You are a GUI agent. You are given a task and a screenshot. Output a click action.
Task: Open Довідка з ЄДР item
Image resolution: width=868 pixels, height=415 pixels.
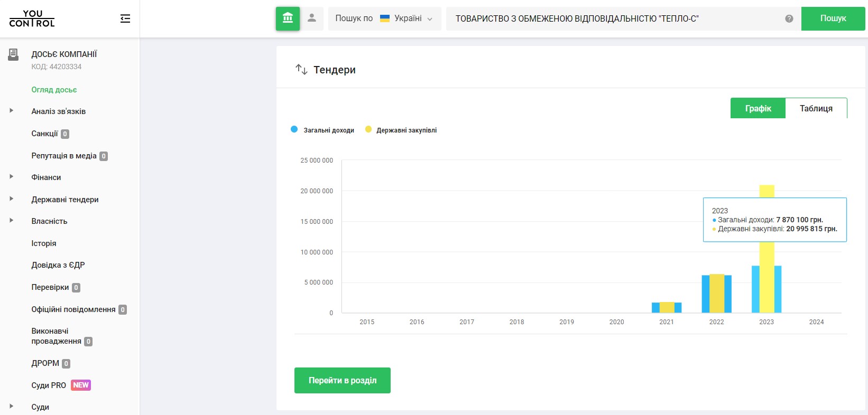point(58,265)
